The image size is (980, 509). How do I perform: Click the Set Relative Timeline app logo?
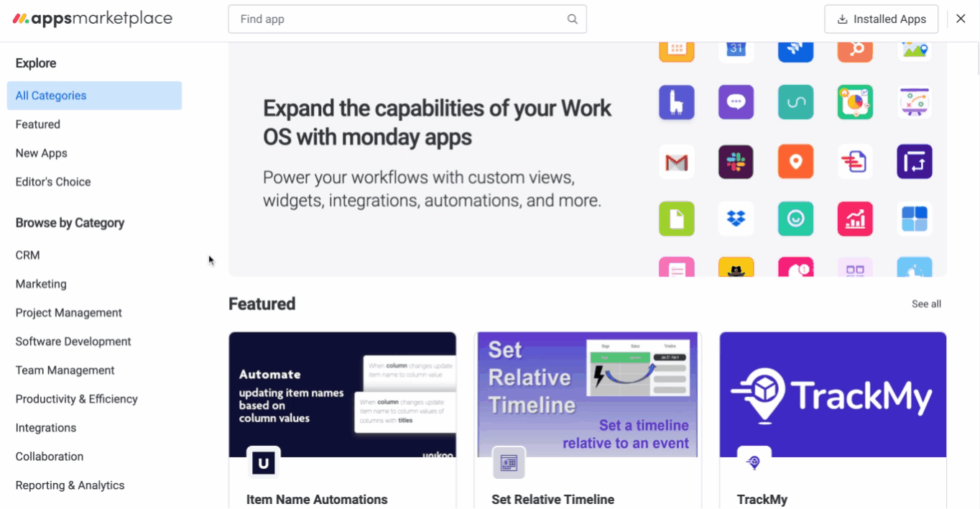click(509, 463)
